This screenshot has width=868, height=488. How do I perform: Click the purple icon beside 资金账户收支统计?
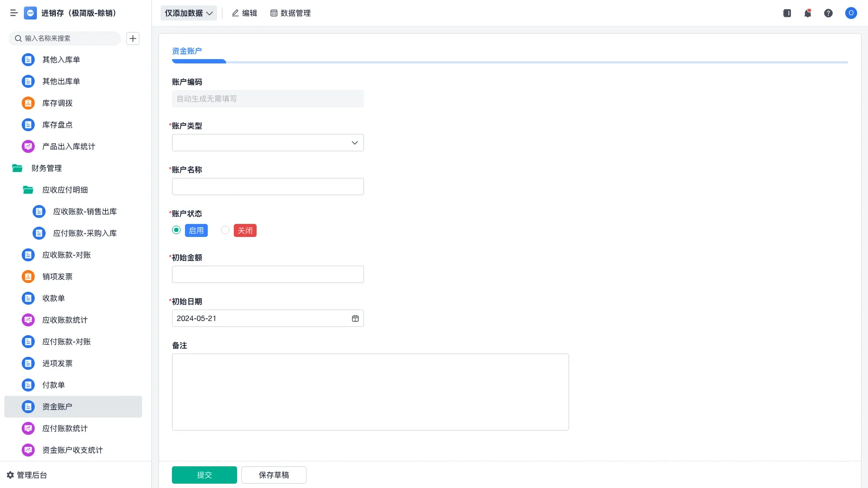coord(28,450)
